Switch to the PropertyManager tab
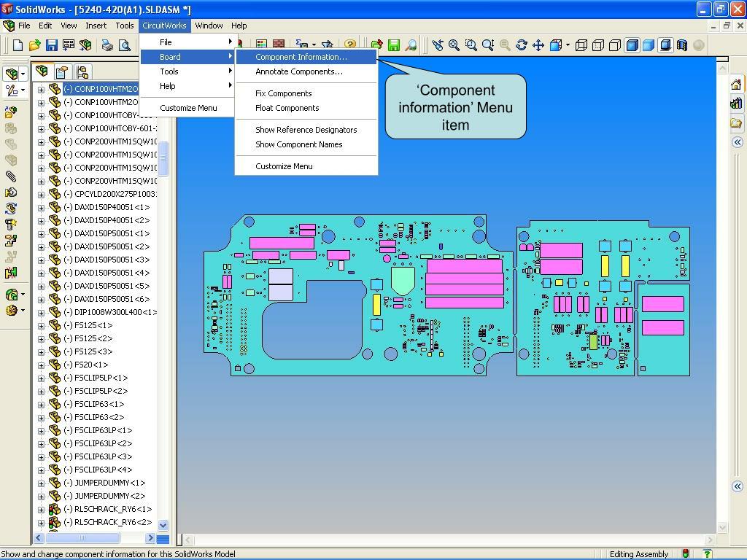 coord(62,72)
